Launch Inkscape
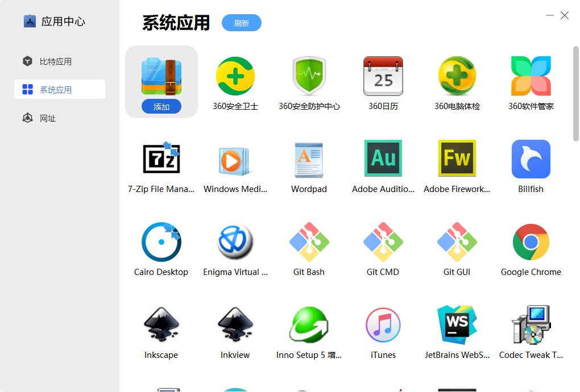This screenshot has width=580, height=392. (161, 324)
